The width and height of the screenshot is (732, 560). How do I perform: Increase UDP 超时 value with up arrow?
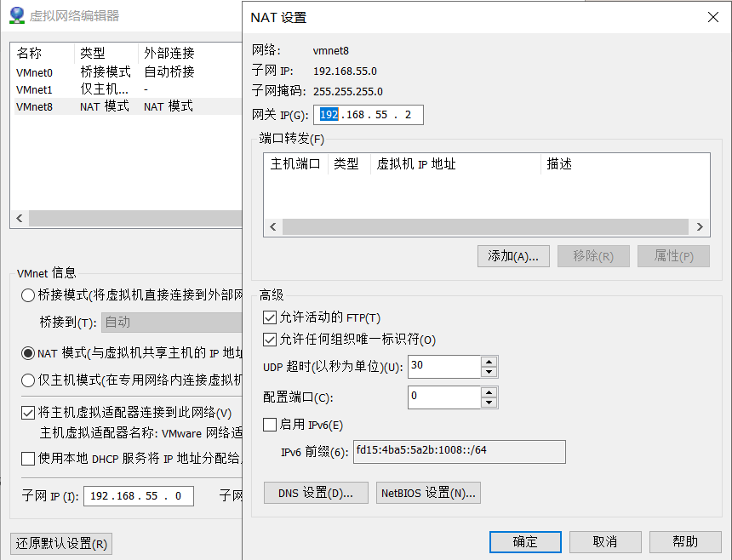coord(489,362)
